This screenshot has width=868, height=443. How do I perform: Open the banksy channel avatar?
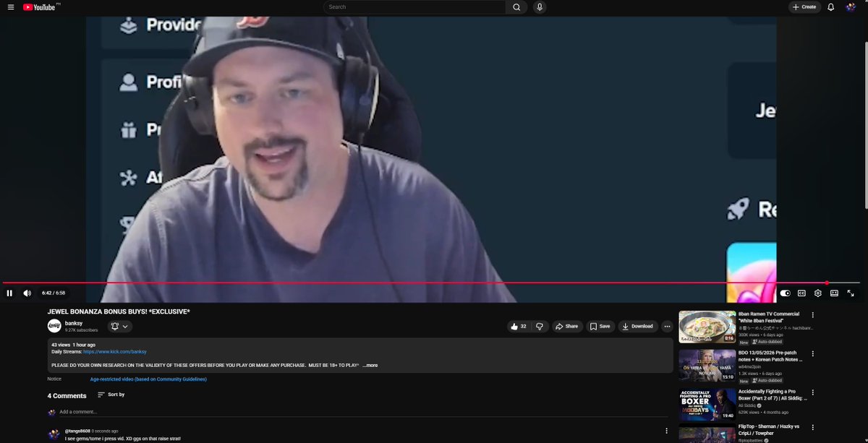coord(54,326)
